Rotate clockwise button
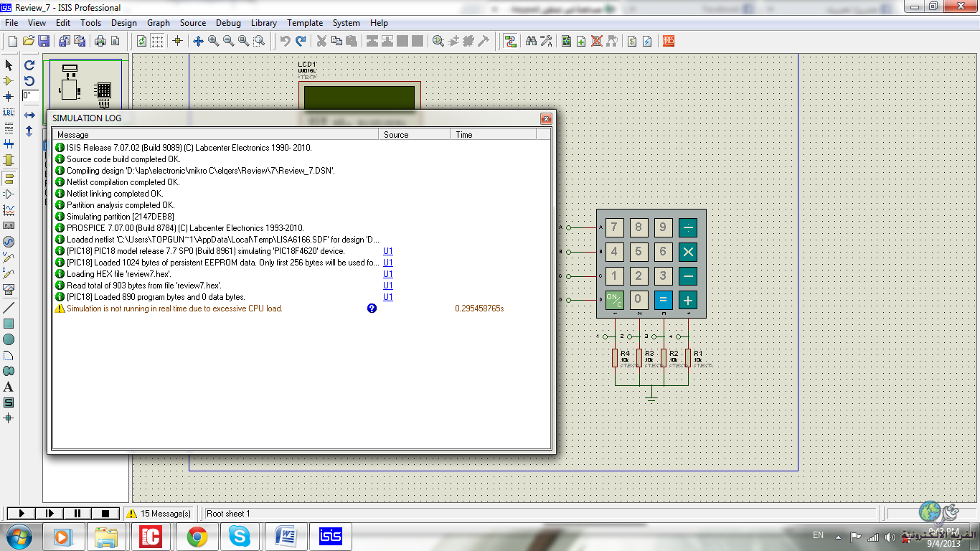Screen dimensions: 980x551 pos(29,65)
